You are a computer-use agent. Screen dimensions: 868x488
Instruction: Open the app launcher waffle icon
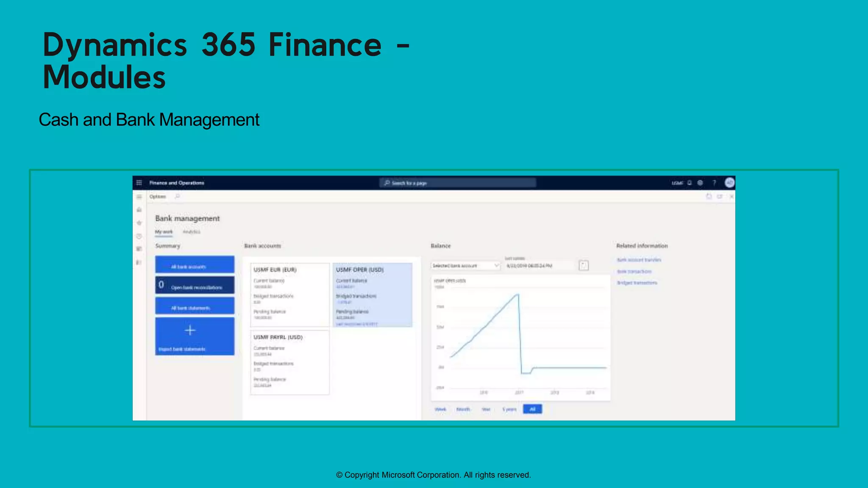[139, 183]
